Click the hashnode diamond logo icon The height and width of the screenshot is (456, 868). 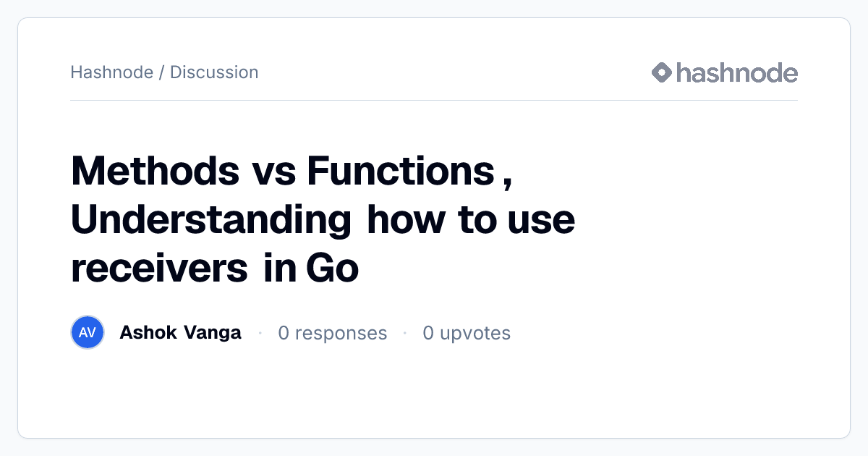662,72
